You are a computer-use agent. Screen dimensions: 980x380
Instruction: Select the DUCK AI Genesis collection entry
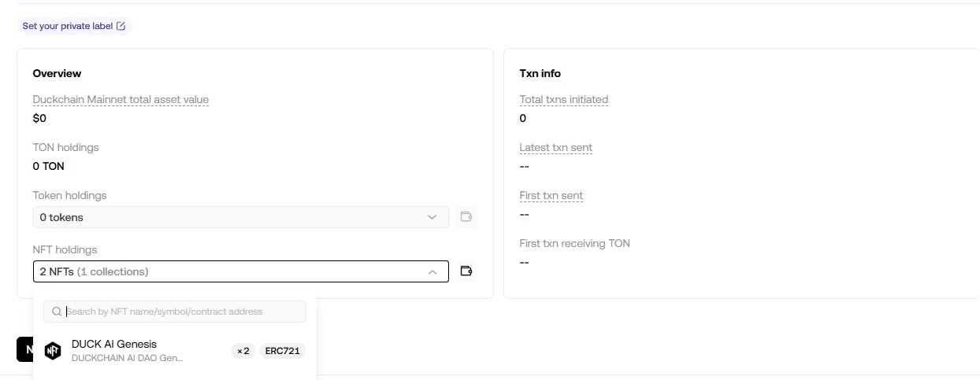pos(175,350)
